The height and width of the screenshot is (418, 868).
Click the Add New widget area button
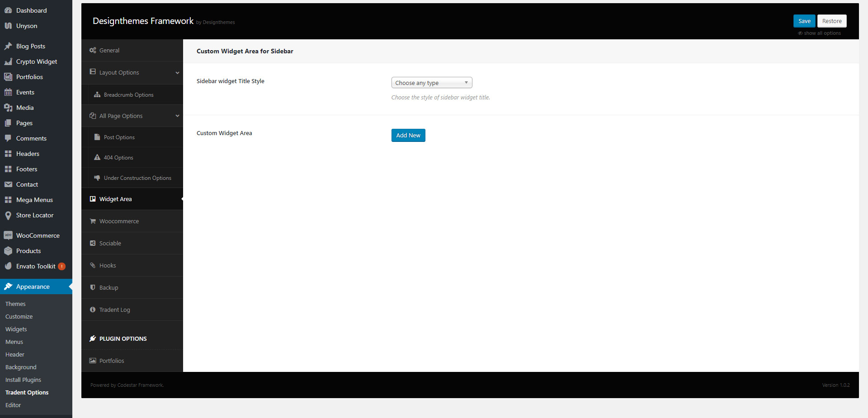coord(408,135)
